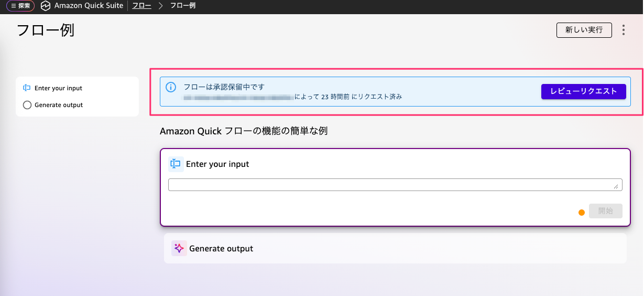Click the input icon in Enter your input card
The width and height of the screenshot is (644, 296).
pos(176,164)
